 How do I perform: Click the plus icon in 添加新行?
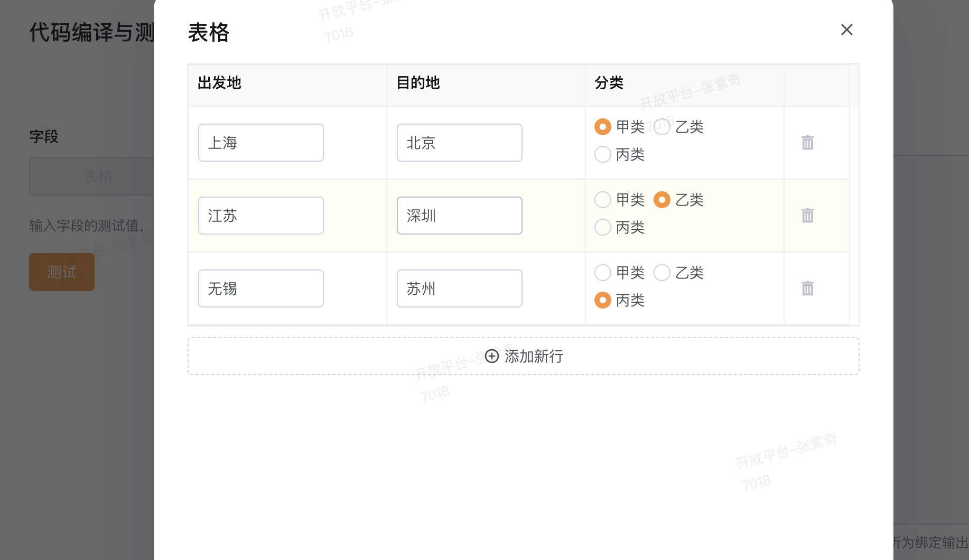(492, 356)
